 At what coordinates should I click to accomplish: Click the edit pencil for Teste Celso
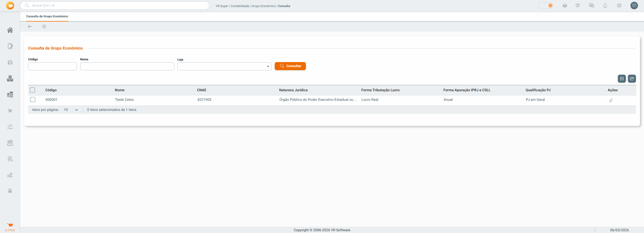(x=611, y=100)
